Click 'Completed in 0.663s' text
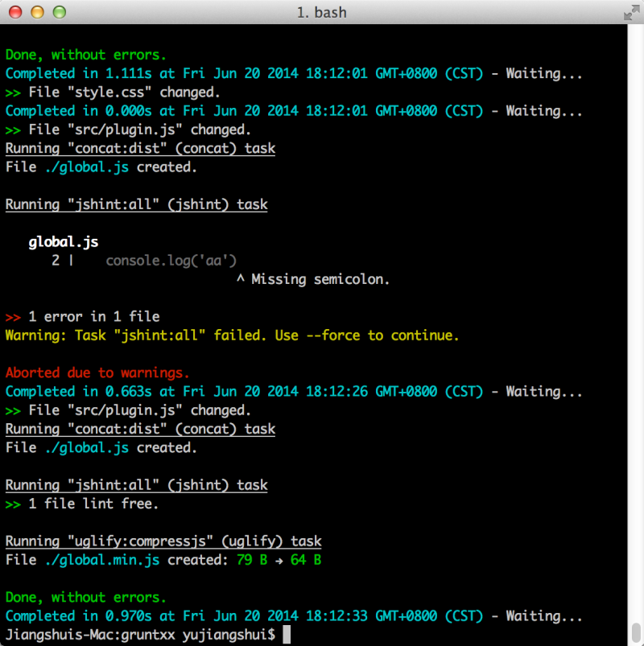This screenshot has height=646, width=644. [78, 392]
